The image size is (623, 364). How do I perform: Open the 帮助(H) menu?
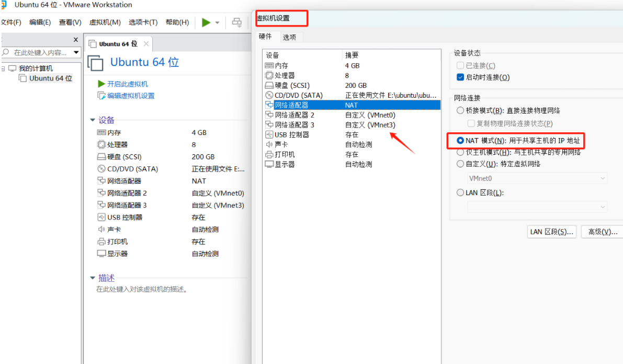pyautogui.click(x=177, y=22)
